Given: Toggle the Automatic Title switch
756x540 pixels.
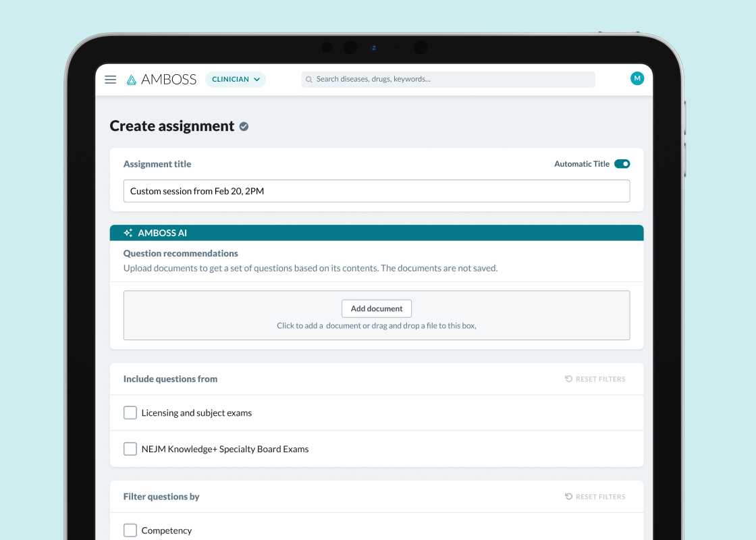Looking at the screenshot, I should pyautogui.click(x=622, y=164).
